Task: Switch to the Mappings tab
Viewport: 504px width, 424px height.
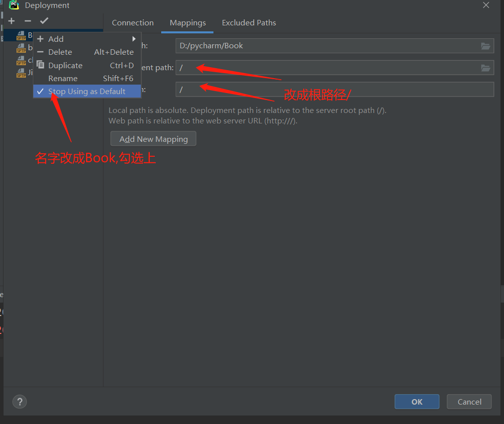Action: click(x=188, y=23)
